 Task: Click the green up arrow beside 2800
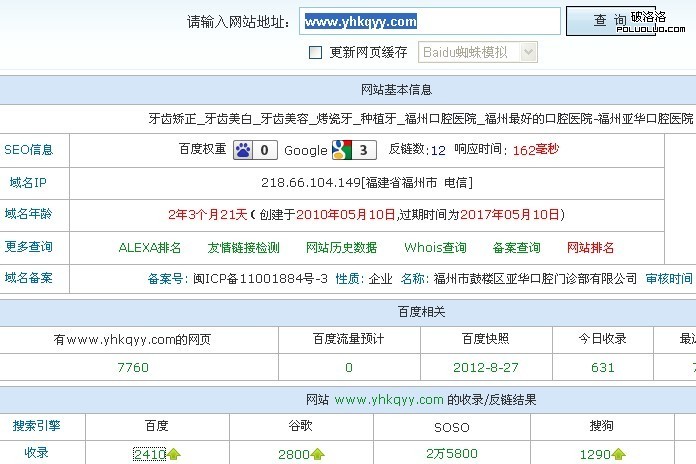318,454
